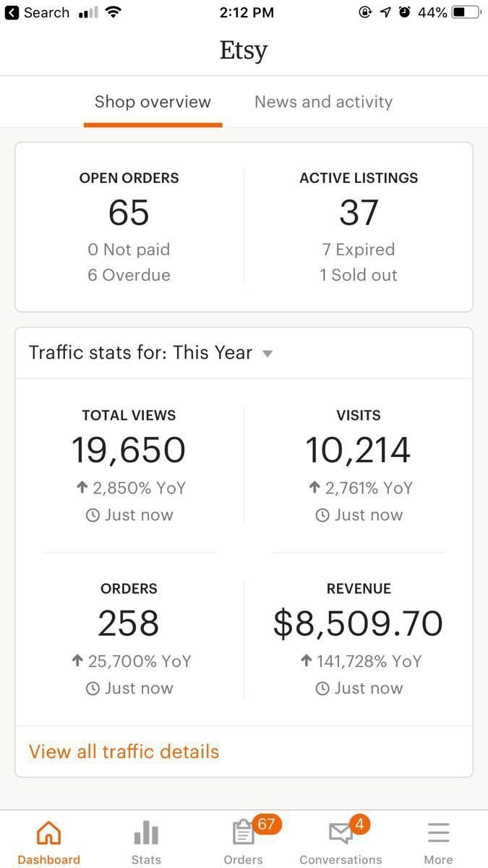This screenshot has width=488, height=868.
Task: Tap the 2:12 PM clock
Action: (x=245, y=12)
